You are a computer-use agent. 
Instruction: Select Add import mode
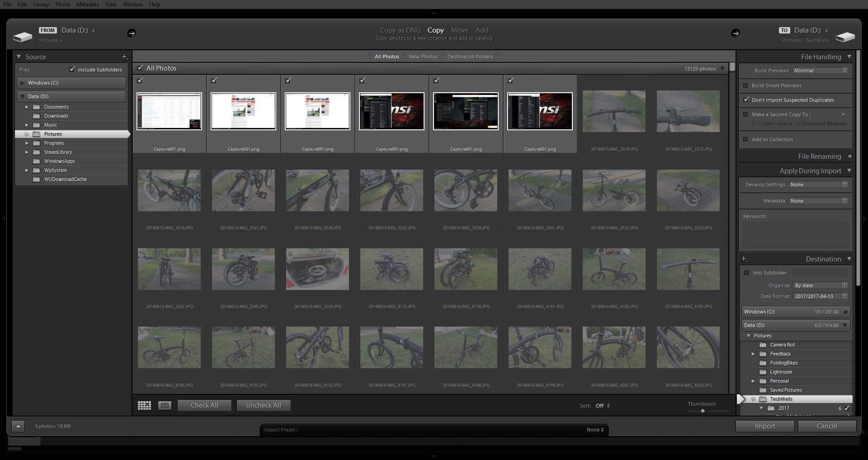(482, 30)
